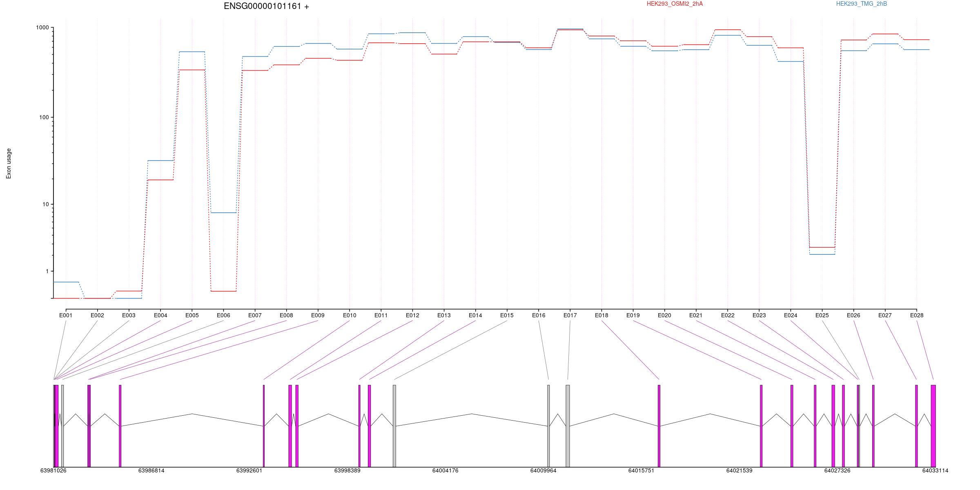Viewport: 980px width, 490px height.
Task: Click the 1000 y-axis tick label
Action: click(42, 28)
